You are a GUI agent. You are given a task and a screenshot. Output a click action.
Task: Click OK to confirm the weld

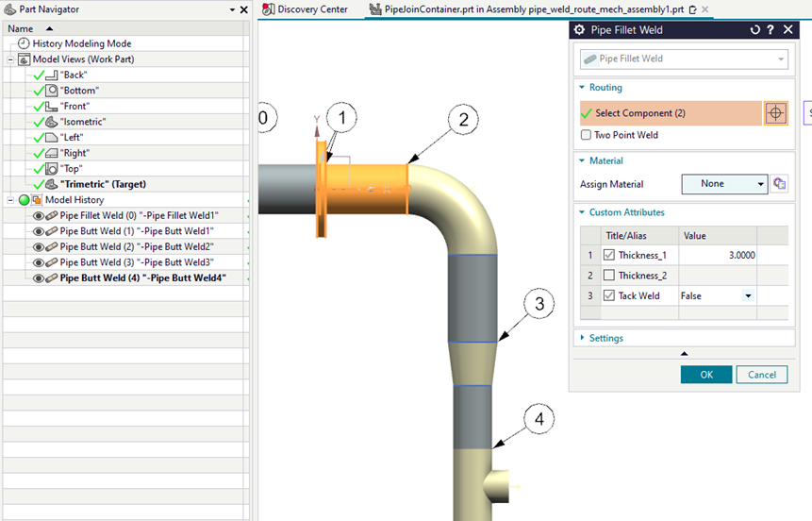point(705,375)
